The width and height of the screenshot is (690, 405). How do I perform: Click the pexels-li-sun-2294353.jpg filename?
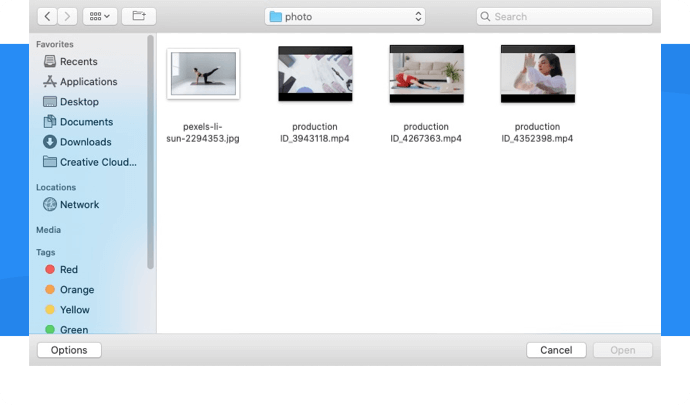pyautogui.click(x=203, y=133)
